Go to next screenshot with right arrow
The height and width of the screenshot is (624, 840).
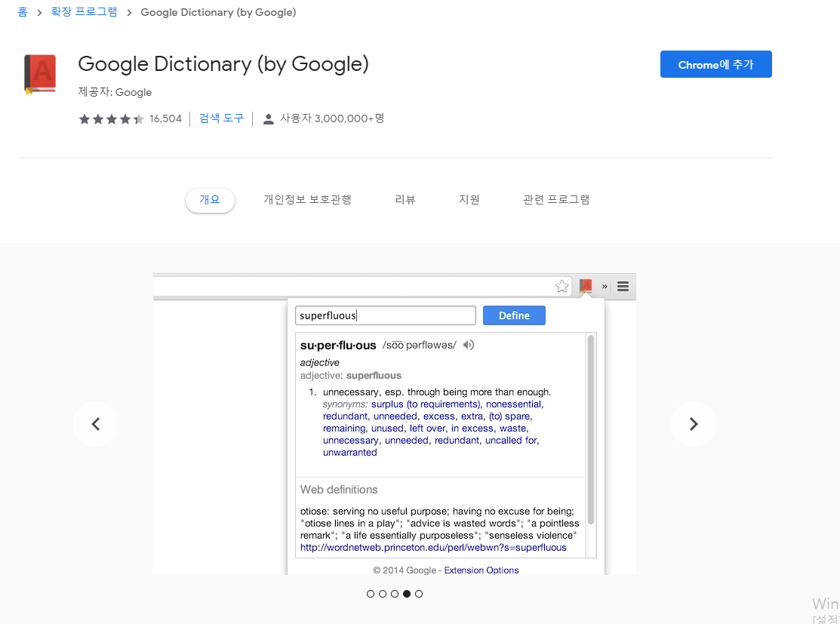click(x=694, y=424)
